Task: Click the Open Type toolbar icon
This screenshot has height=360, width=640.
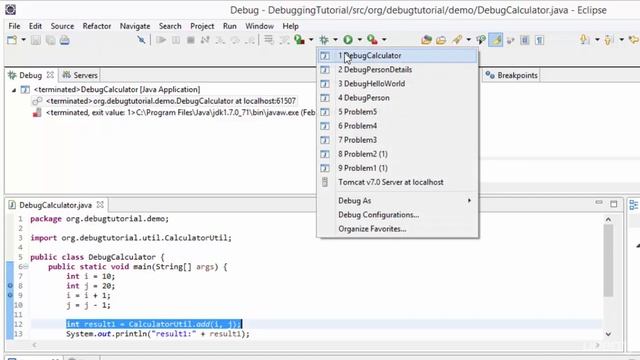Action: (427, 40)
